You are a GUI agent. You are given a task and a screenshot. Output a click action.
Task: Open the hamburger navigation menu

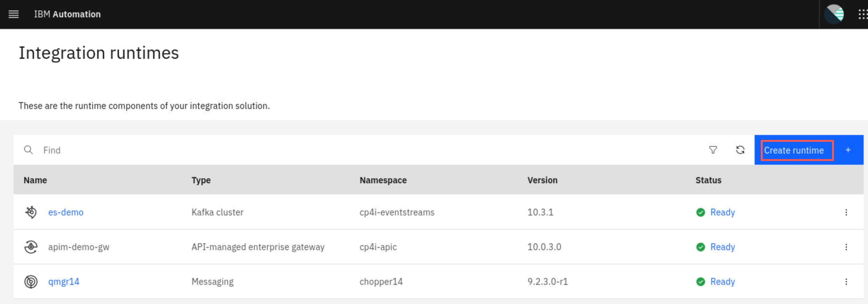pyautogui.click(x=14, y=14)
